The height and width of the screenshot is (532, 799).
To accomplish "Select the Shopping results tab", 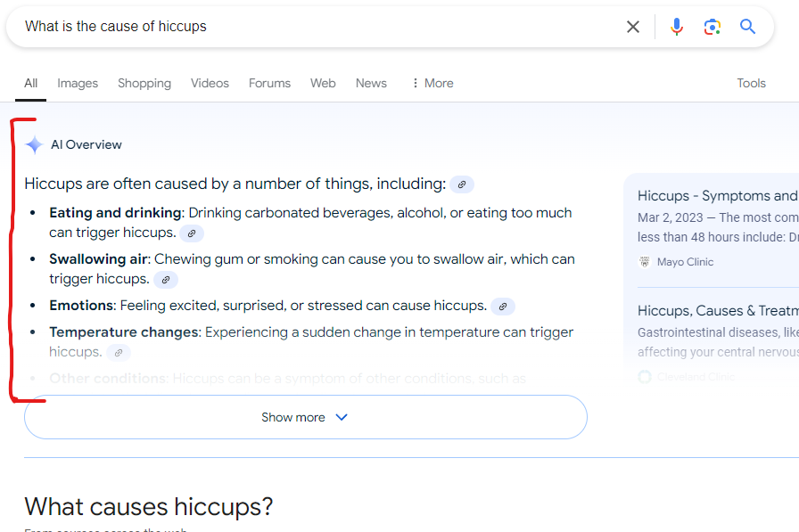I will point(144,83).
